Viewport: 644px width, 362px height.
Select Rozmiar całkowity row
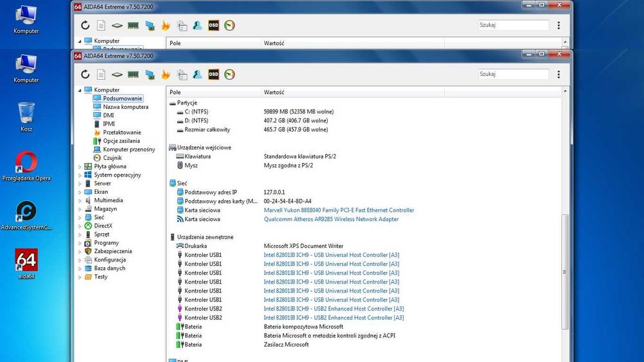(x=363, y=129)
